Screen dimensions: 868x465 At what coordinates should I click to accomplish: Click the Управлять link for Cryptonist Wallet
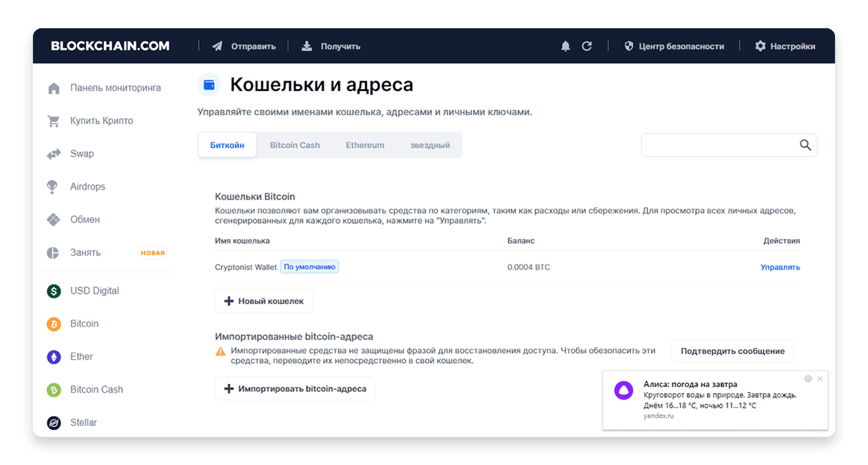pyautogui.click(x=781, y=267)
